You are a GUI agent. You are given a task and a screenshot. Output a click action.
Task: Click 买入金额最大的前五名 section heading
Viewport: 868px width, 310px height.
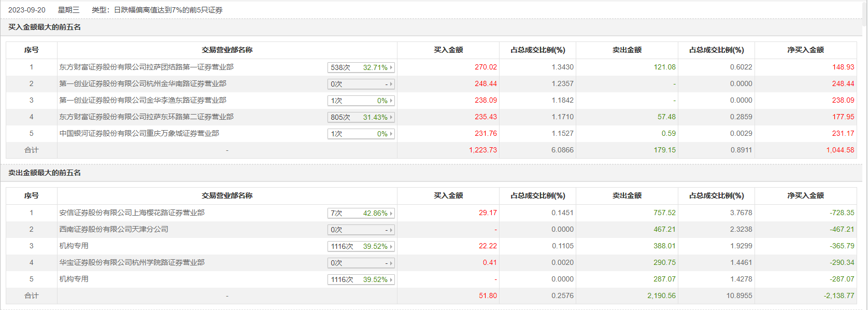pyautogui.click(x=45, y=27)
